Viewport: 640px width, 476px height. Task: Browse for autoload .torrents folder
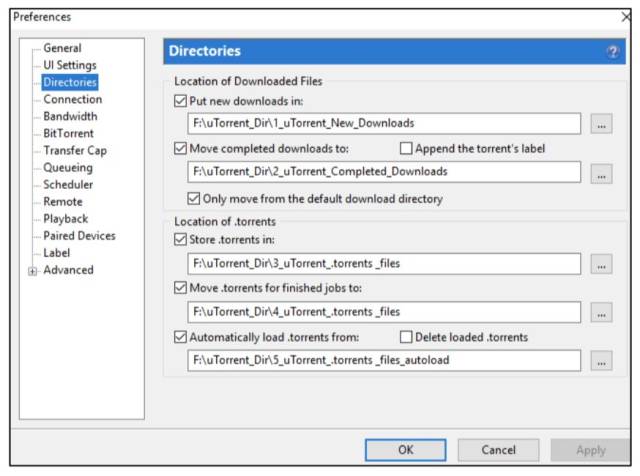point(601,360)
